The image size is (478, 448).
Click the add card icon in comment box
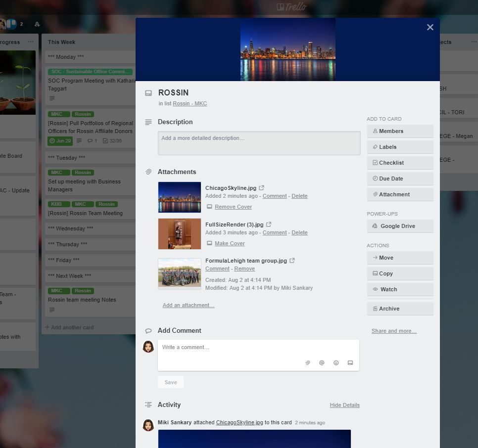point(350,363)
